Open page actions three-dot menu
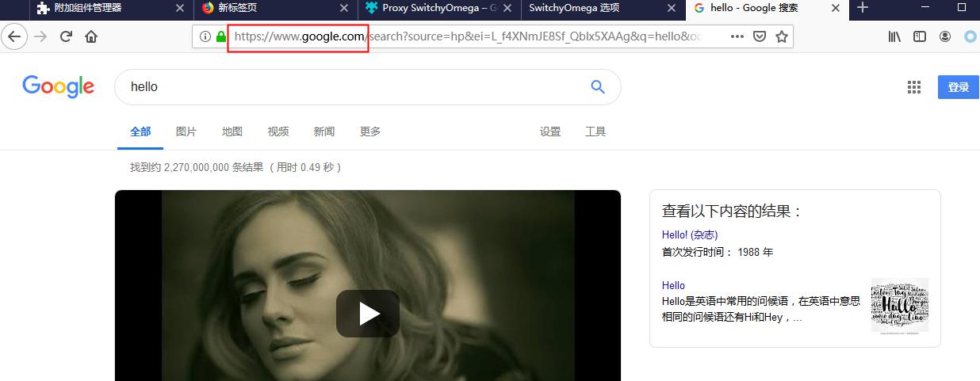 (x=737, y=36)
